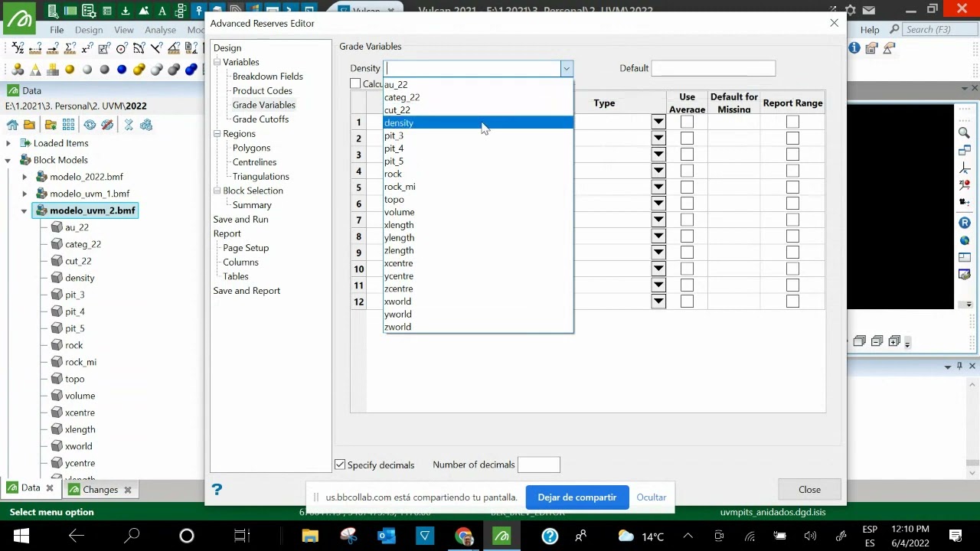Click the home icon in Data panel
The width and height of the screenshot is (980, 551).
coord(12,125)
